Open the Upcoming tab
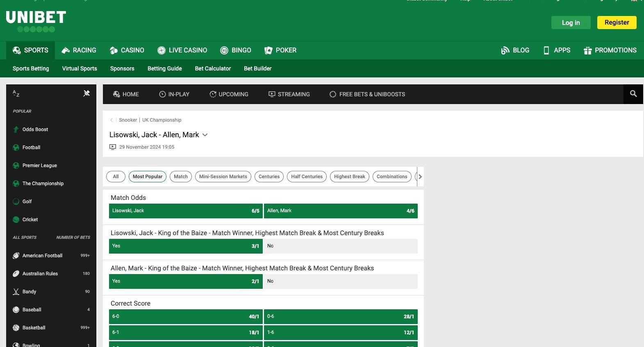The height and width of the screenshot is (347, 644). coord(229,94)
